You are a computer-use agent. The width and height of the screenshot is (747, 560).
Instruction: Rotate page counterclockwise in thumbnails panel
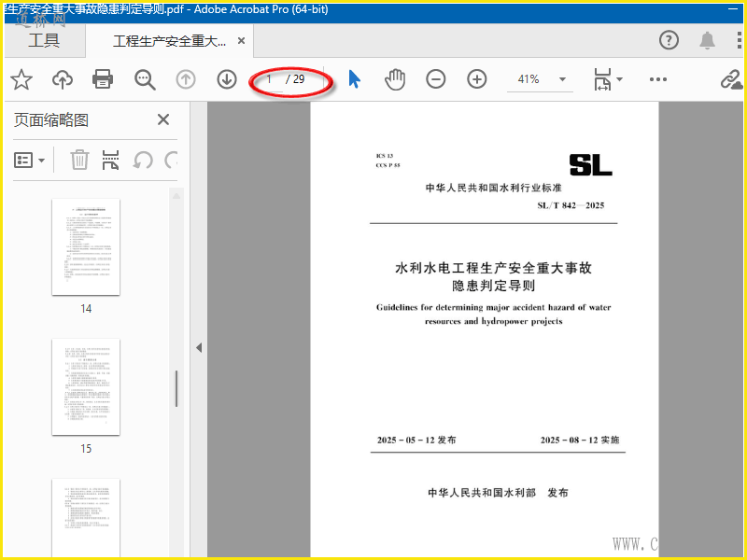coord(143,160)
